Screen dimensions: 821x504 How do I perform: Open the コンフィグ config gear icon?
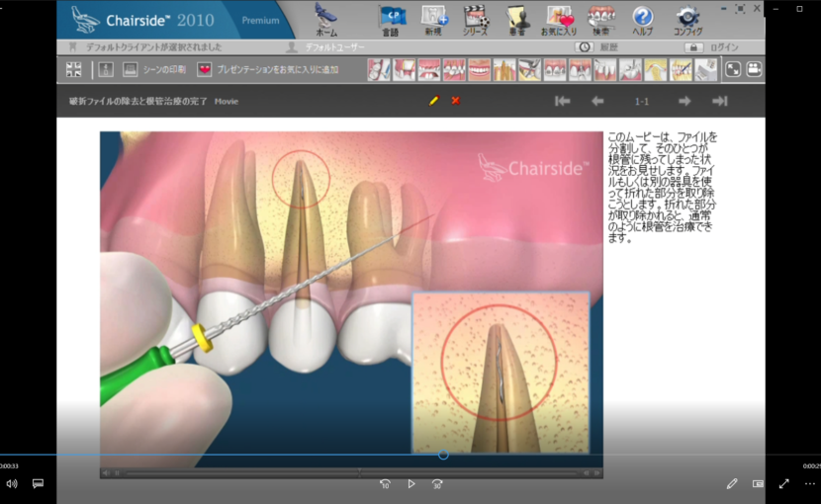[687, 21]
